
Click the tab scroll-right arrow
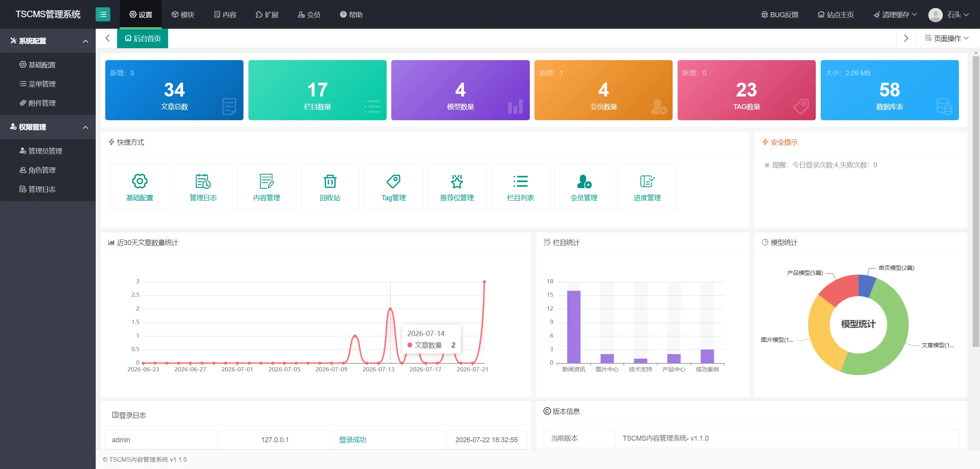[x=906, y=38]
